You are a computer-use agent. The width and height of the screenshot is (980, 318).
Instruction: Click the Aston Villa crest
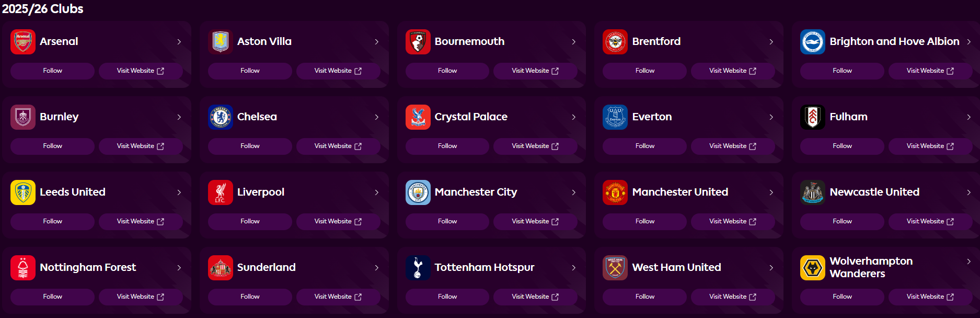(x=220, y=41)
